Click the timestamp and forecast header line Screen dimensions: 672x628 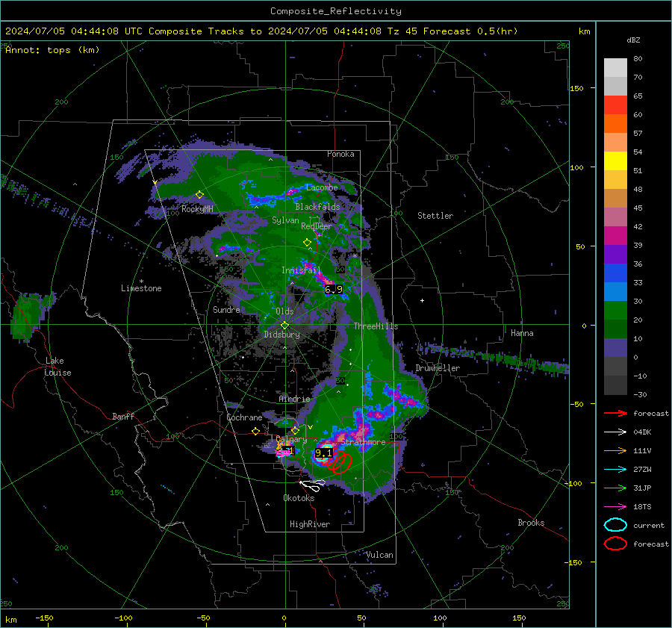tap(261, 31)
